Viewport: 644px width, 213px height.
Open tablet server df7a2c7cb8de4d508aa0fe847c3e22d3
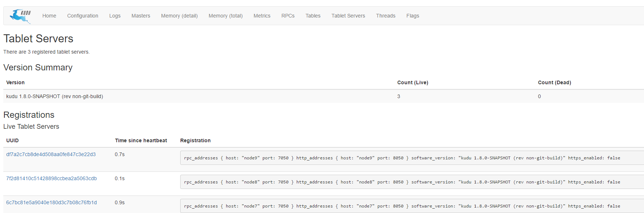(x=51, y=154)
